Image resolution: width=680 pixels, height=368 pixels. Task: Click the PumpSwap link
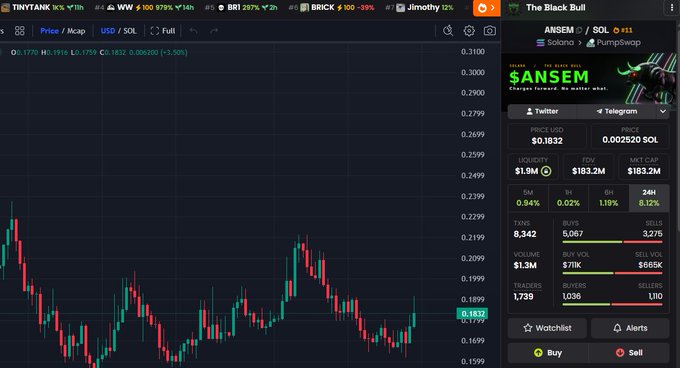click(613, 42)
